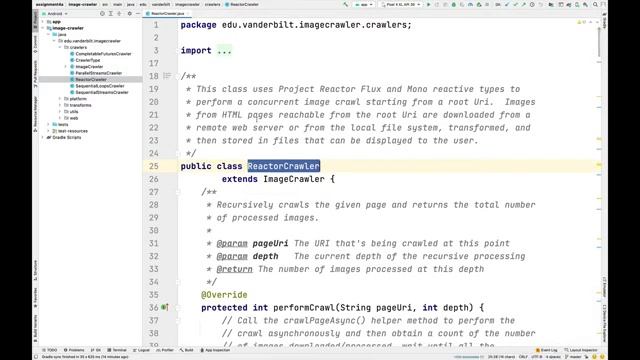Open the Terminal tool window
This screenshot has height=360, width=640.
point(117,350)
